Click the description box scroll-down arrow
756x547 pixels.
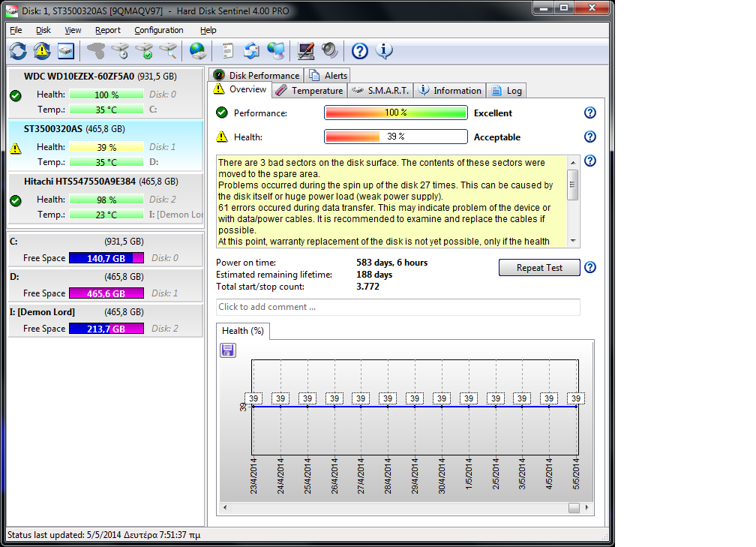coord(573,241)
